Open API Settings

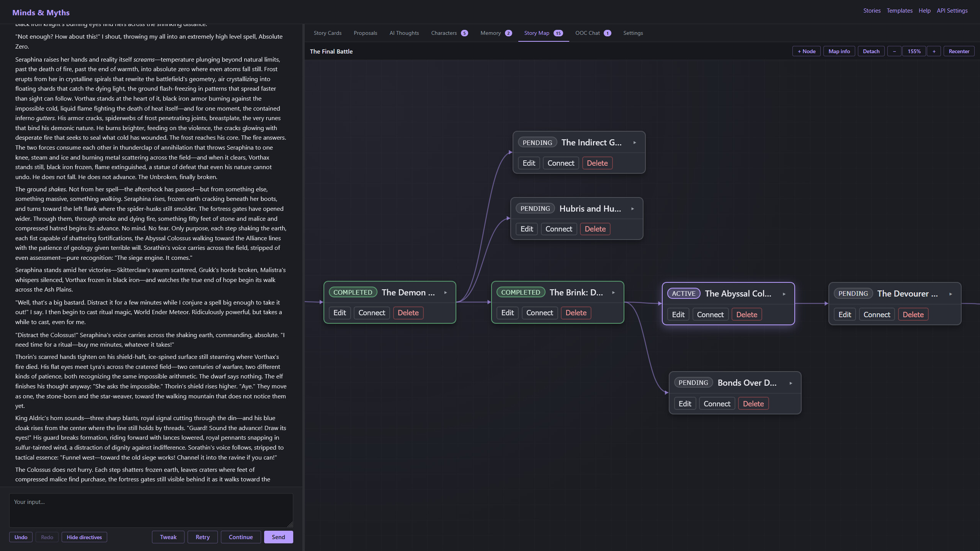pos(952,11)
